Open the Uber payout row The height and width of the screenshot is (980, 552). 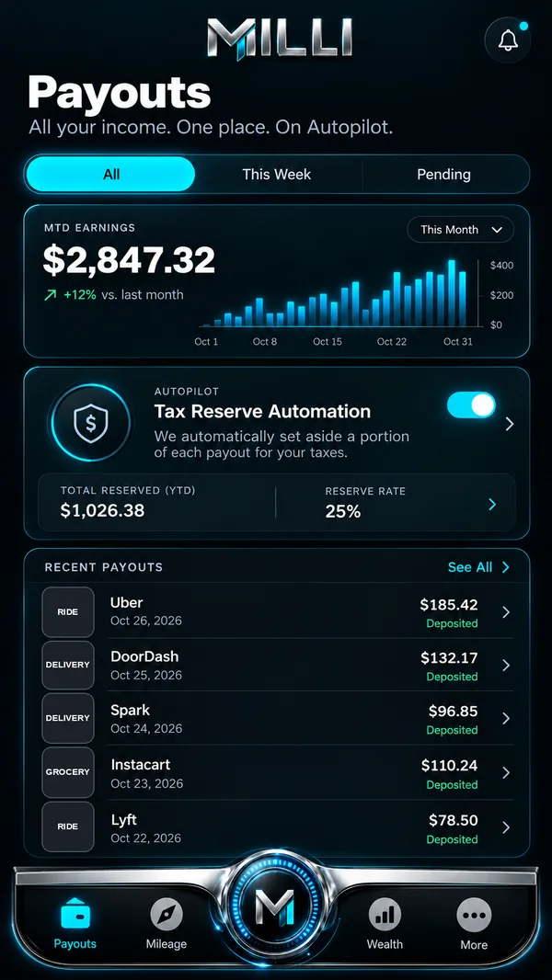(x=278, y=612)
